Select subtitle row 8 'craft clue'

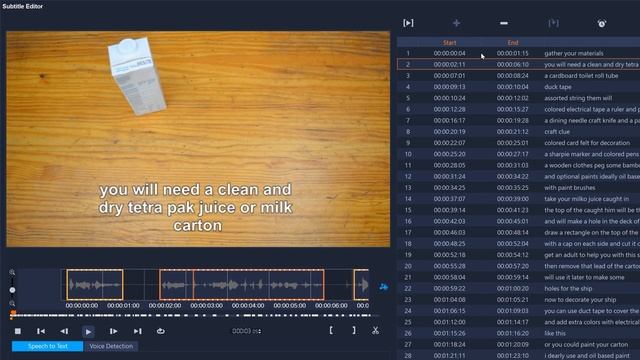pos(518,131)
